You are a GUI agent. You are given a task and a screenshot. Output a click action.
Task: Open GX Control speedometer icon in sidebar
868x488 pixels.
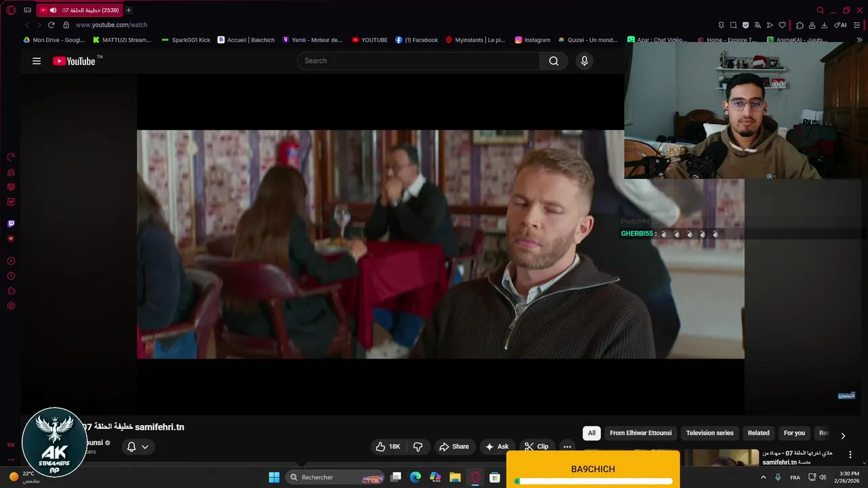click(x=11, y=157)
